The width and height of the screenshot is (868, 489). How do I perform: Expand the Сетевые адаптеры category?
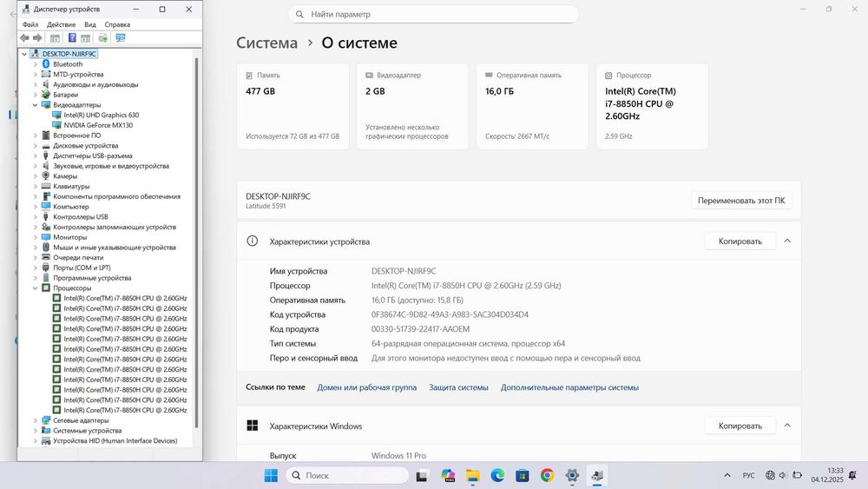[36, 420]
